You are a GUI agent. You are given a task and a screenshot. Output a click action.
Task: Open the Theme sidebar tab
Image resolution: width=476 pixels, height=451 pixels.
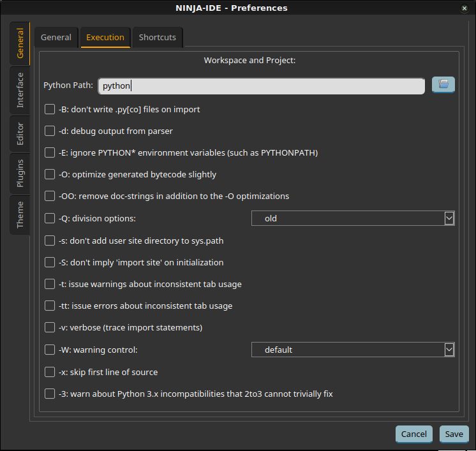[20, 215]
